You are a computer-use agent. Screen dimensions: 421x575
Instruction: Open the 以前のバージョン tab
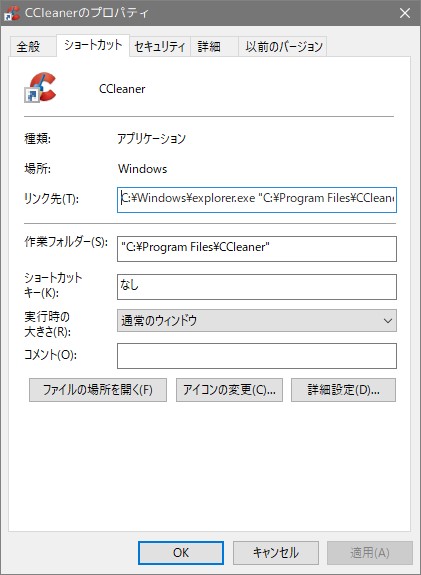pyautogui.click(x=284, y=47)
